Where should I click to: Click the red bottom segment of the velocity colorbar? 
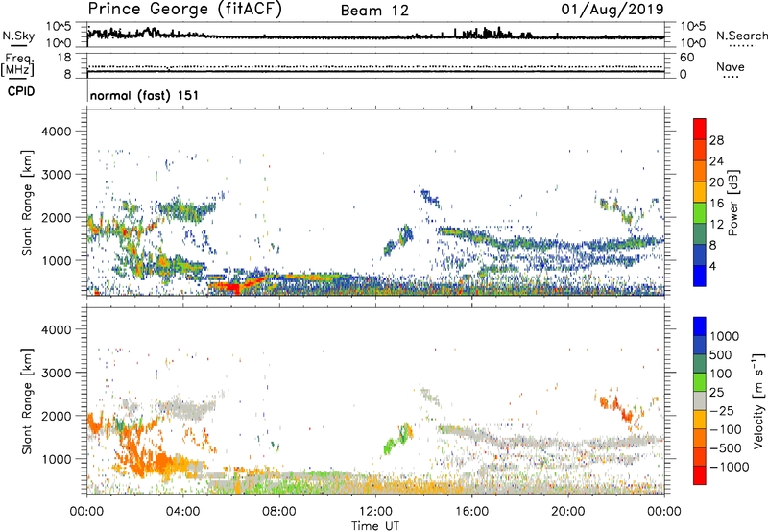coord(700,475)
